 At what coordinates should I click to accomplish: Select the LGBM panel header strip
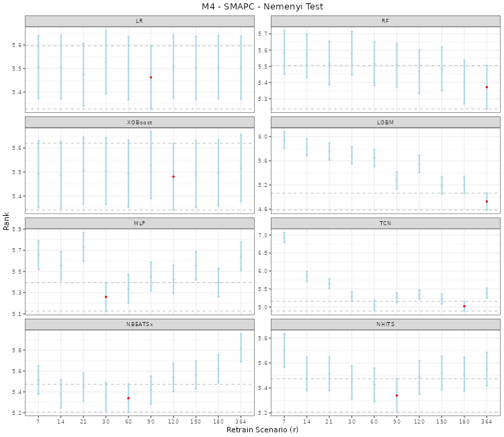[x=386, y=122]
